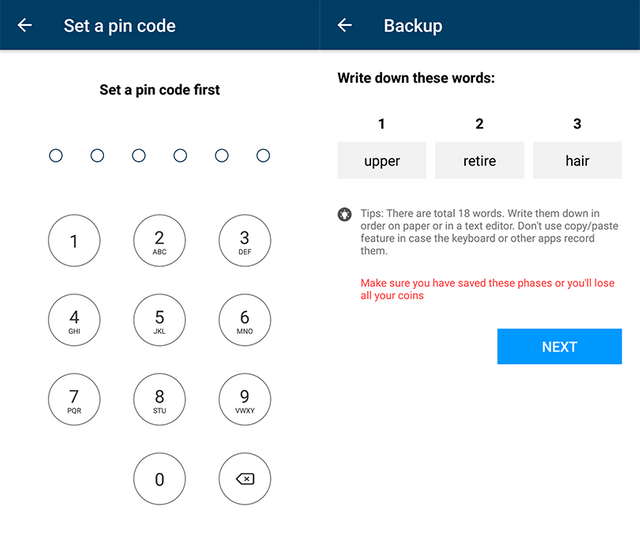Tap the 5 JKL key
The image size is (640, 552).
(159, 321)
